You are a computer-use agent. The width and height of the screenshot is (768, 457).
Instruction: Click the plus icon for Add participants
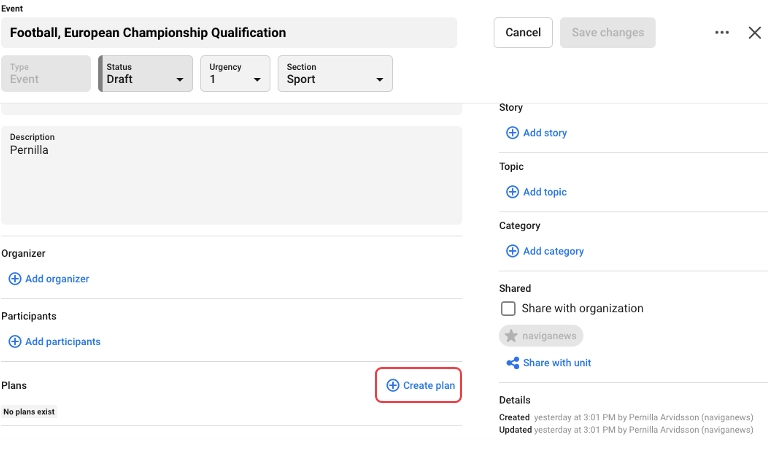coord(15,342)
